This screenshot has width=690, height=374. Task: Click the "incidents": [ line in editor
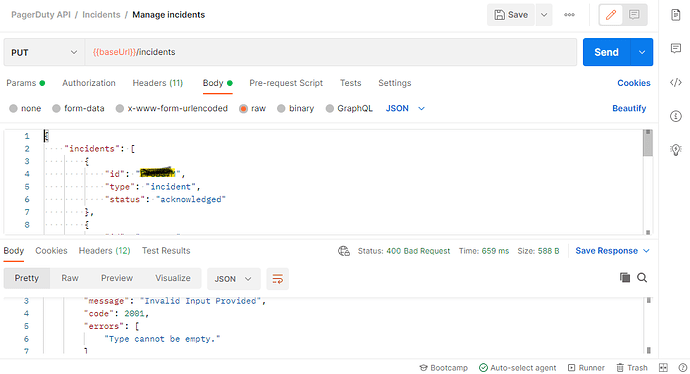click(x=99, y=149)
